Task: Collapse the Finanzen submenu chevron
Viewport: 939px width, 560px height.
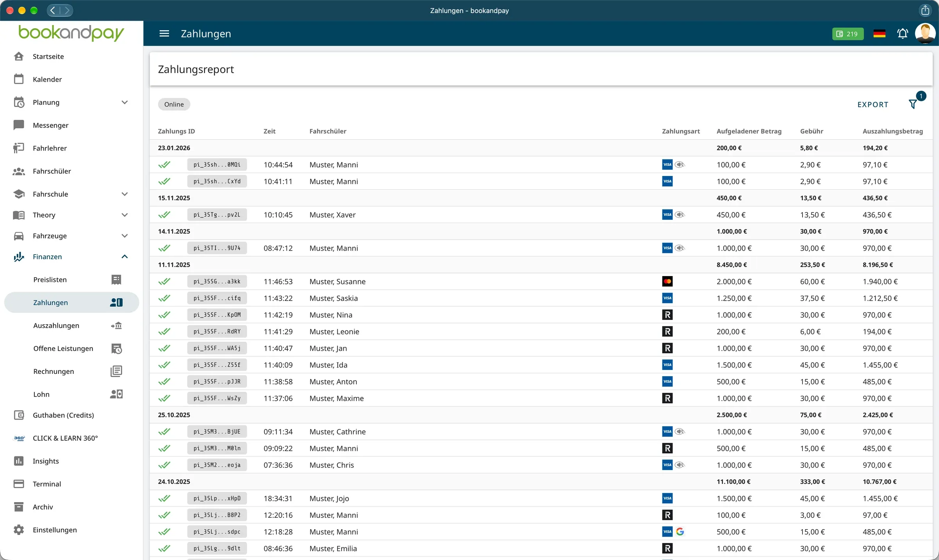Action: (x=124, y=257)
